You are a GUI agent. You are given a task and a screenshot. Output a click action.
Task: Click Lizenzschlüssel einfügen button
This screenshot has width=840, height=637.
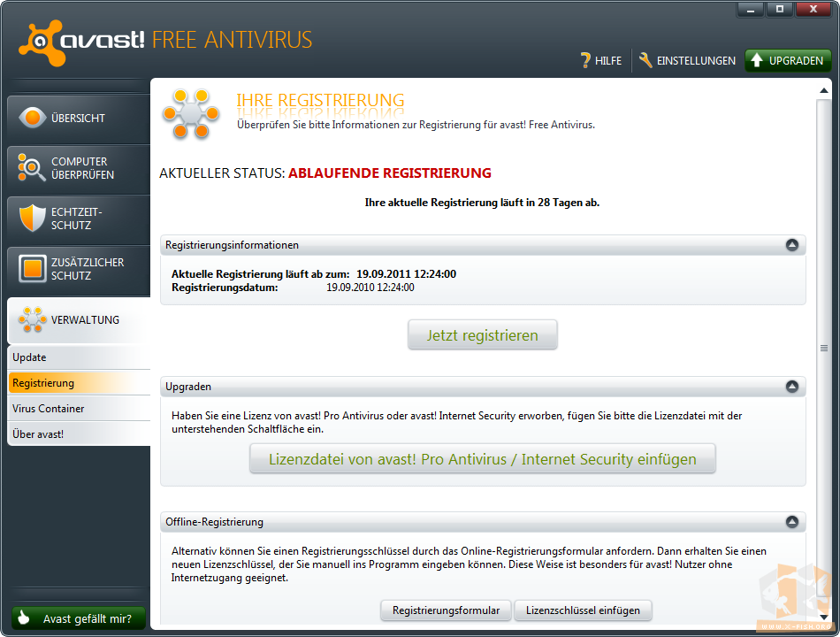(583, 610)
